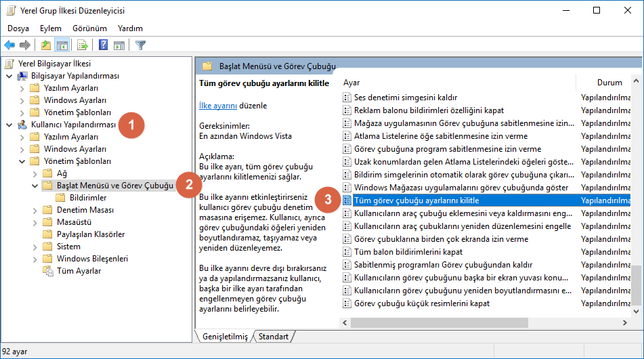Expand the Denetim Masası node
The image size is (644, 359).
coord(35,210)
